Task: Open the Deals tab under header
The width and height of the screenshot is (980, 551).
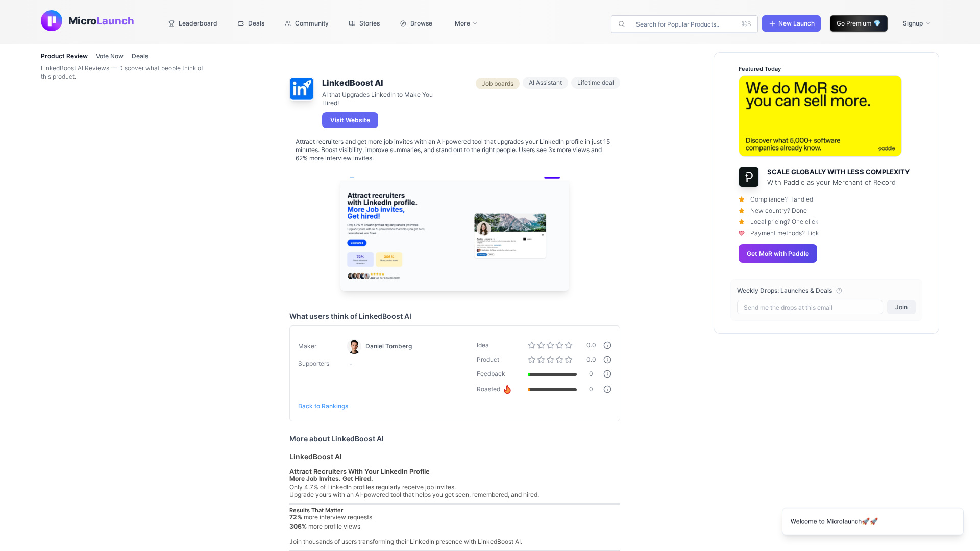Action: pos(140,56)
